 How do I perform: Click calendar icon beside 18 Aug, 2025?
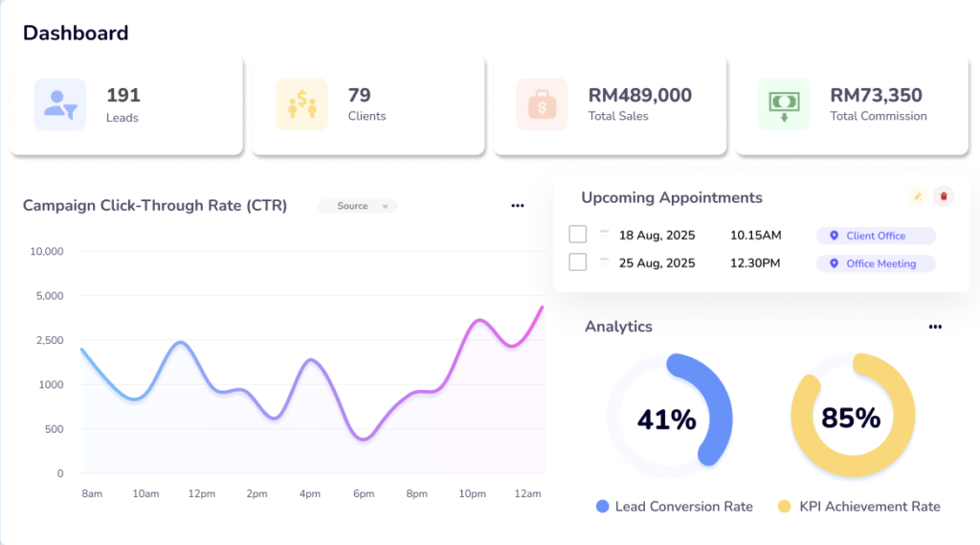click(x=604, y=234)
